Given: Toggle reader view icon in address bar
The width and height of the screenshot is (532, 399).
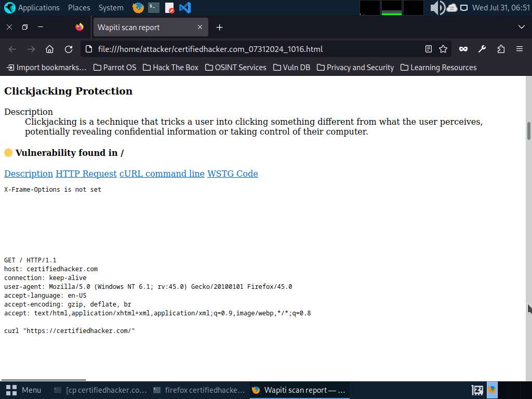Looking at the screenshot, I should pyautogui.click(x=428, y=49).
